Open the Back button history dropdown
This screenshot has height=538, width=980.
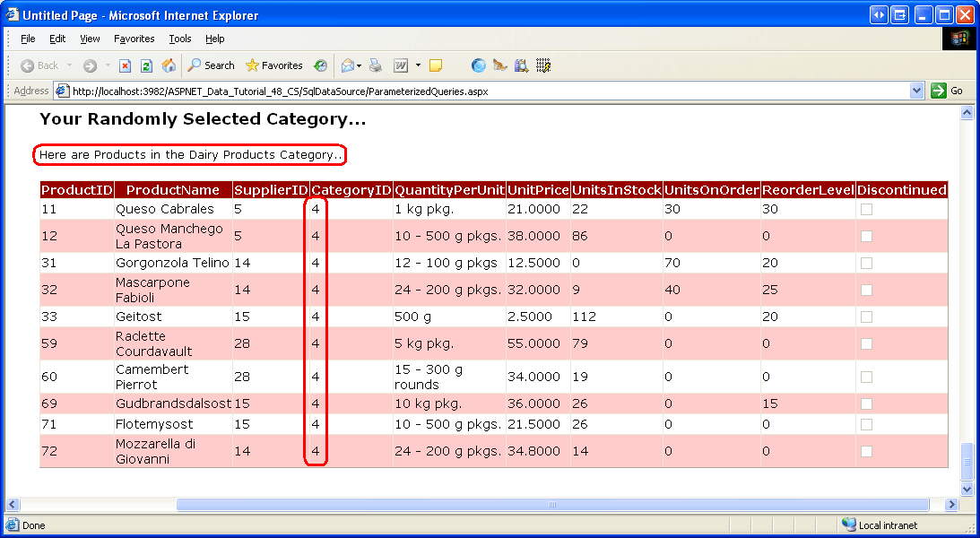coord(67,65)
